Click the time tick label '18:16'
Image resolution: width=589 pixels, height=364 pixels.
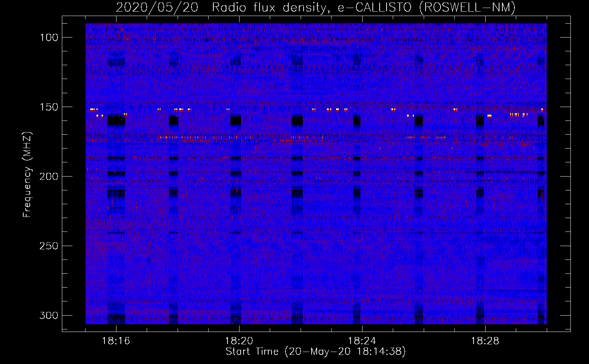pyautogui.click(x=116, y=341)
